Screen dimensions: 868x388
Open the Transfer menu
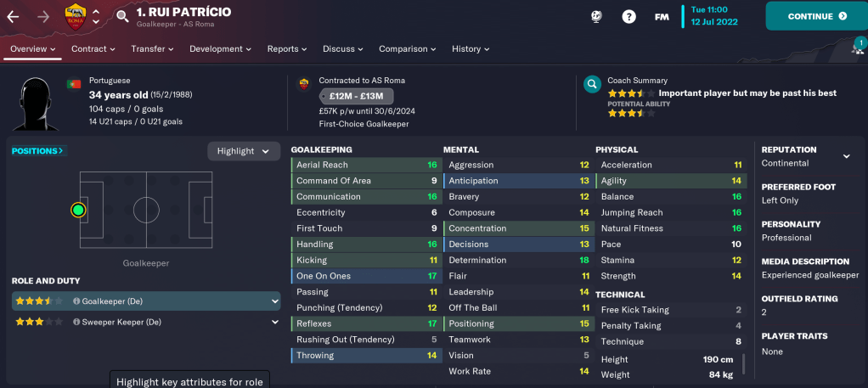[x=153, y=49]
